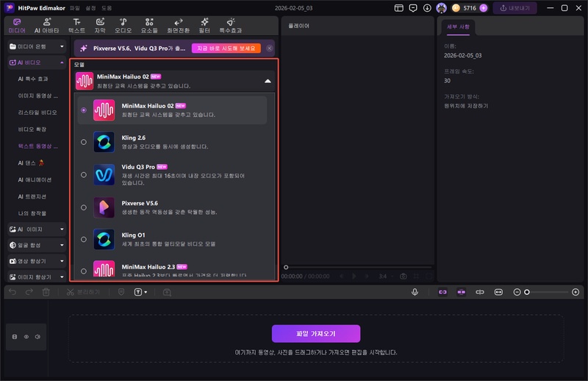Click the microphone voiceover icon
This screenshot has height=381, width=588.
pos(415,292)
